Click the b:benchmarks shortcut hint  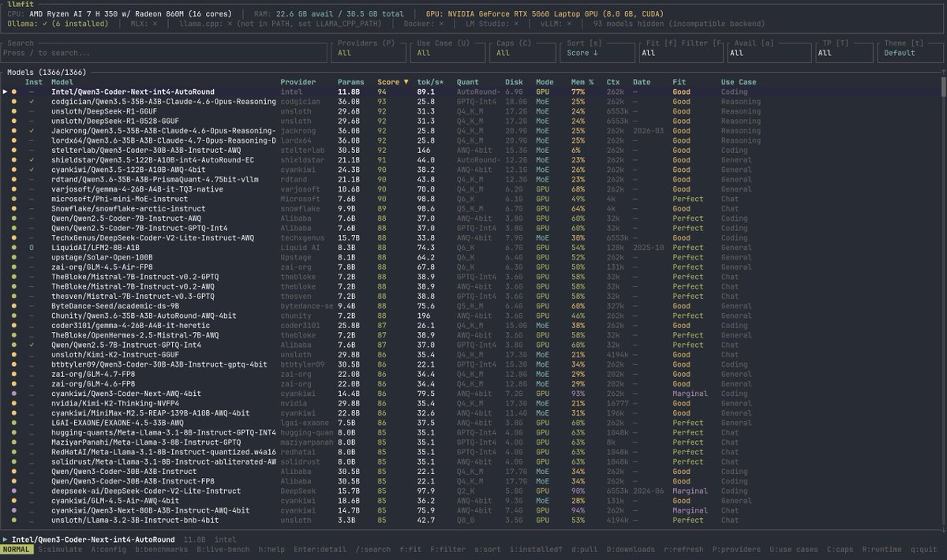(x=162, y=550)
